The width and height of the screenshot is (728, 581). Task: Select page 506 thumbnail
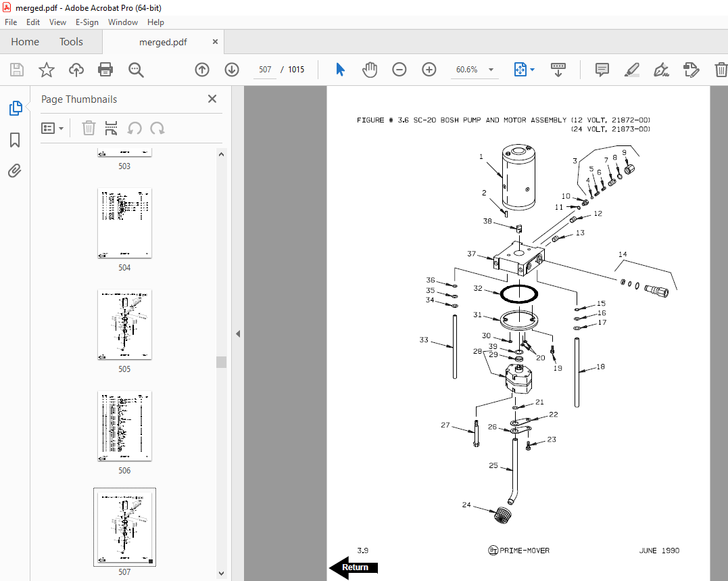(x=124, y=426)
